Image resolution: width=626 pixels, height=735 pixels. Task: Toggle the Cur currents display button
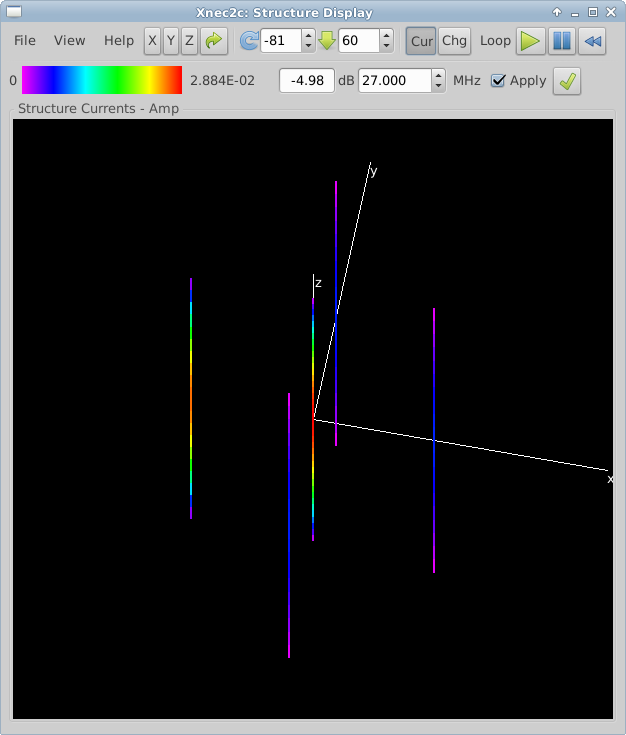tap(421, 41)
